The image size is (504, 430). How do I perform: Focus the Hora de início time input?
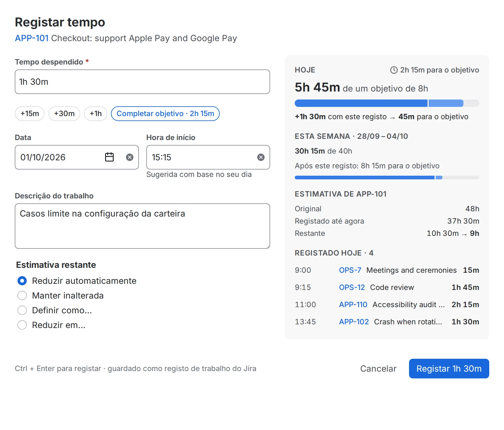click(208, 157)
